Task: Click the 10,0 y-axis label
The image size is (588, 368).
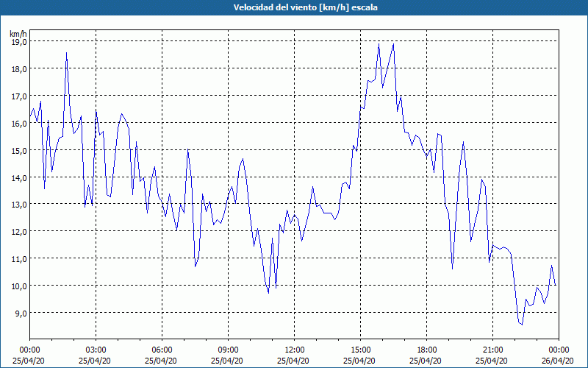Action: (x=19, y=286)
